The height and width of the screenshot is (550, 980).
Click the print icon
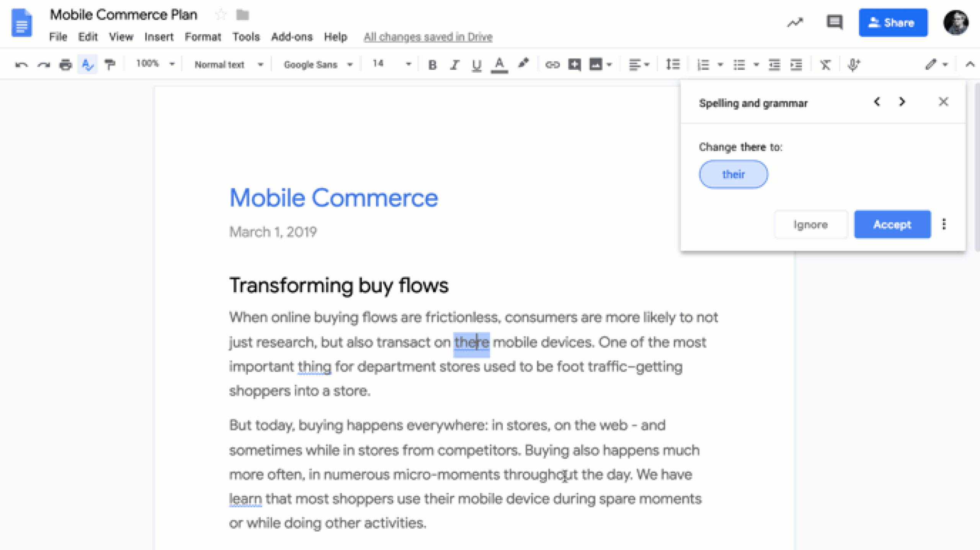click(x=65, y=65)
